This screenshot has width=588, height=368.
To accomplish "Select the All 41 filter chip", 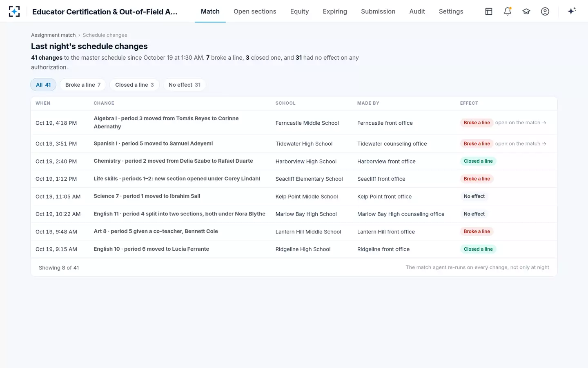I will 43,85.
